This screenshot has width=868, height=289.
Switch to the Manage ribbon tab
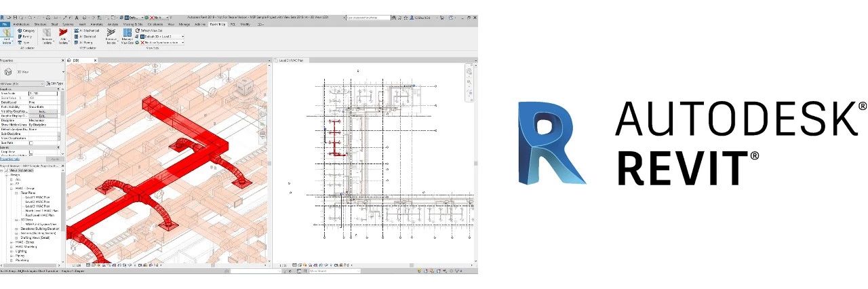click(x=184, y=24)
